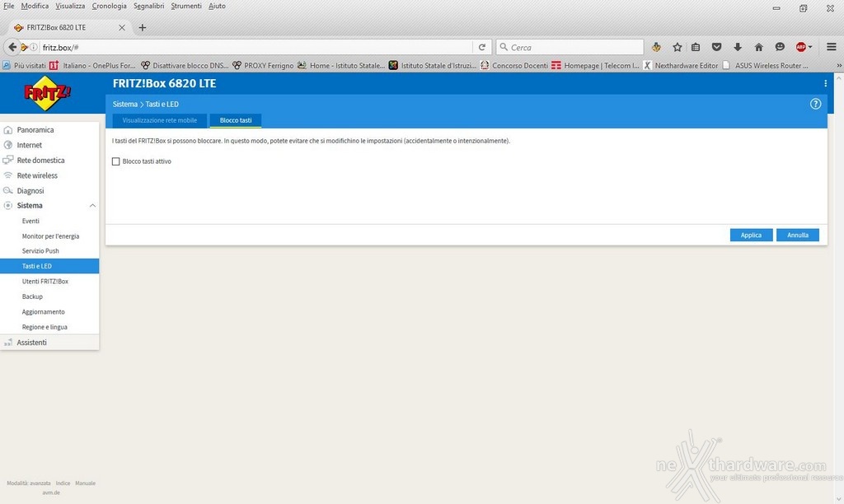This screenshot has height=504, width=844.
Task: Open the ABP dropdown arrow
Action: point(810,47)
